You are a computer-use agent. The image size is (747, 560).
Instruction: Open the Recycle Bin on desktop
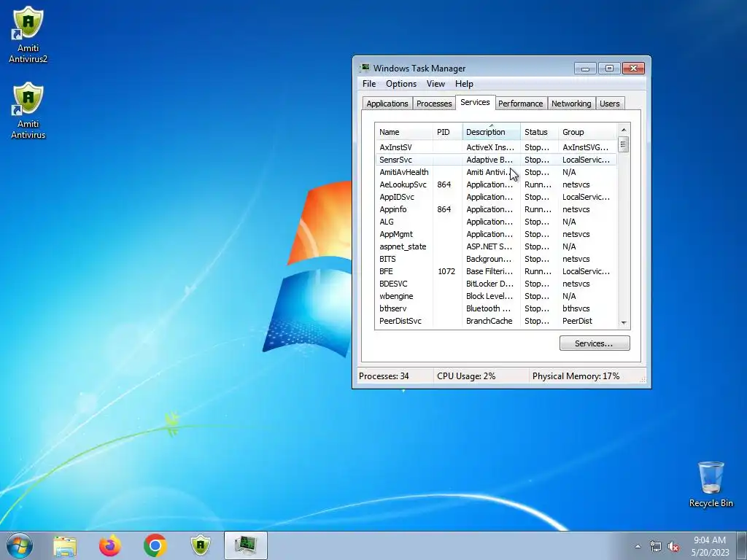tap(711, 484)
